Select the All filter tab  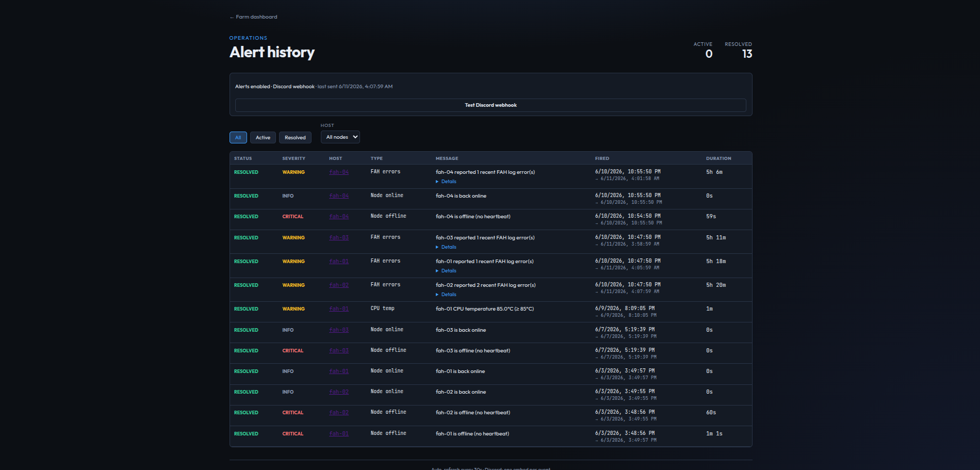click(238, 138)
